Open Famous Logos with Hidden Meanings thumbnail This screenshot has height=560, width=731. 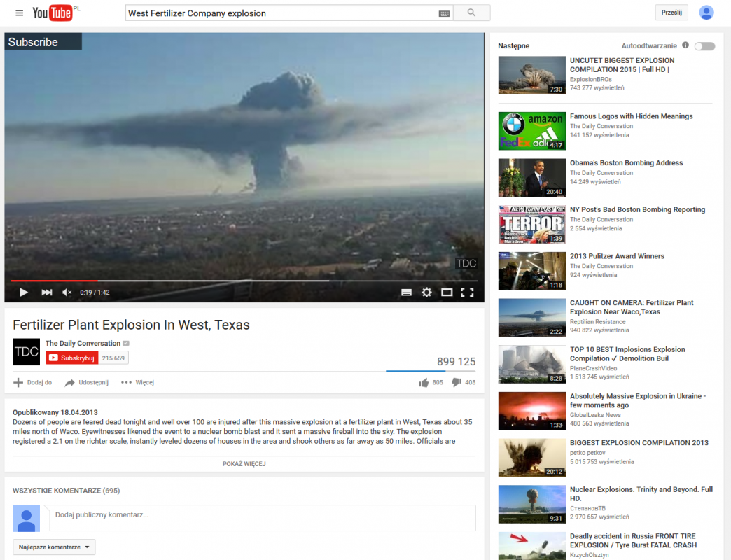click(x=532, y=131)
